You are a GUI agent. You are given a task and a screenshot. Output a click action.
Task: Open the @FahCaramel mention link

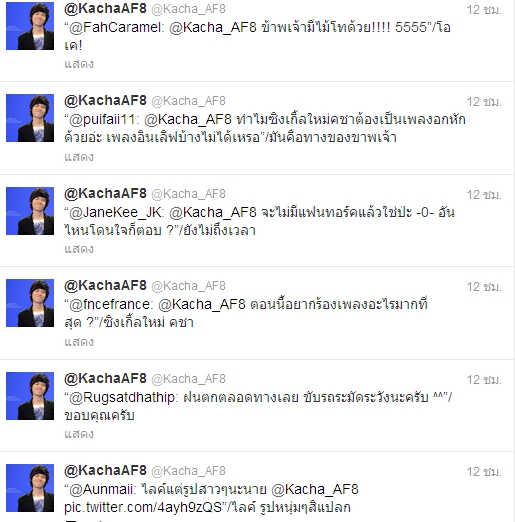click(x=115, y=27)
